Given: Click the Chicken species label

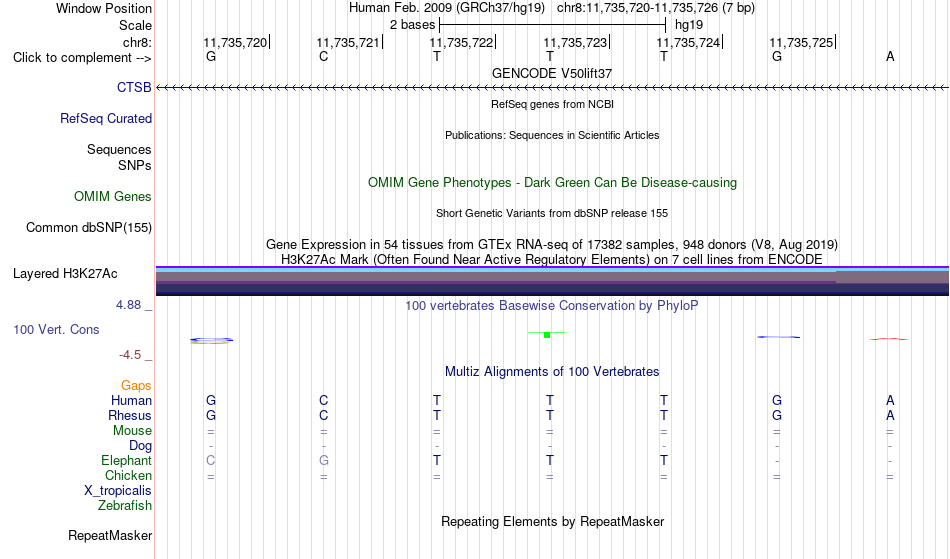Looking at the screenshot, I should point(128,475).
